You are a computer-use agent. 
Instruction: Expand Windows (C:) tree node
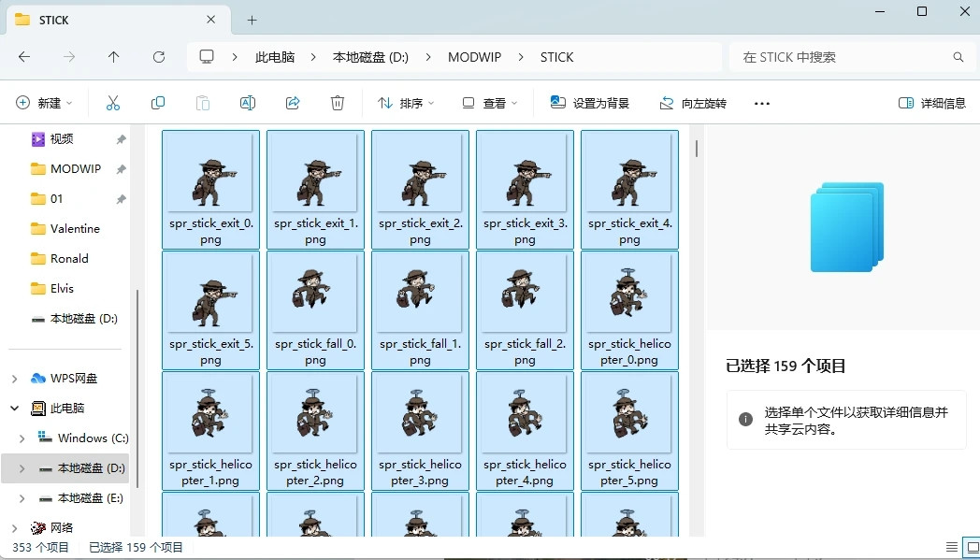point(22,438)
